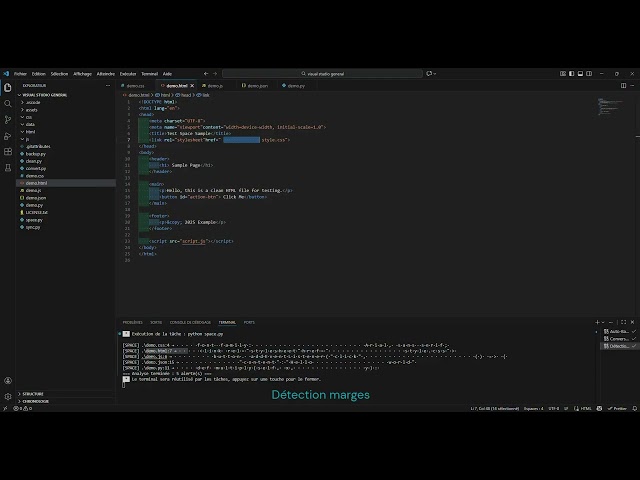Switch to the PROBLÈMES panel tab
Image resolution: width=640 pixels, height=480 pixels.
[133, 322]
